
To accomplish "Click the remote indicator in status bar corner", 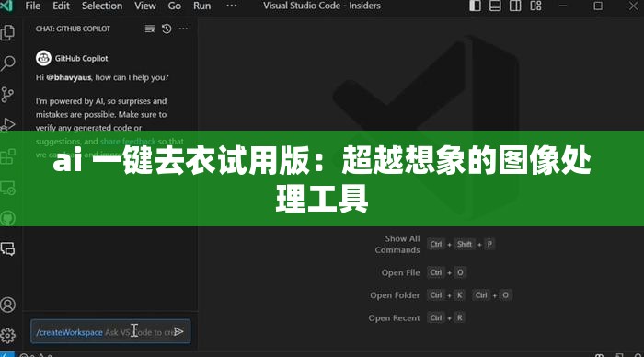I will [x=7, y=354].
